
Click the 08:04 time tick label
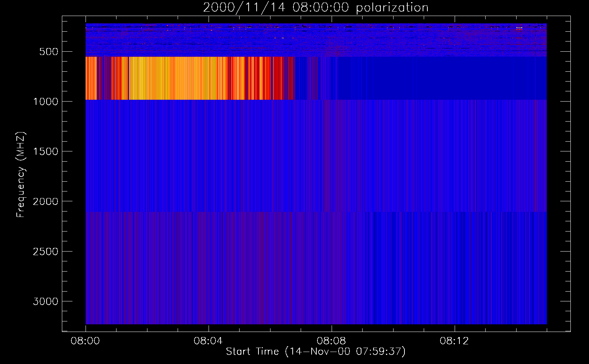pyautogui.click(x=208, y=341)
